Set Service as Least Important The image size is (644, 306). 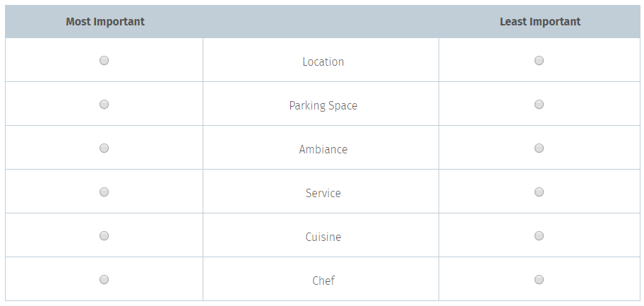click(x=539, y=192)
